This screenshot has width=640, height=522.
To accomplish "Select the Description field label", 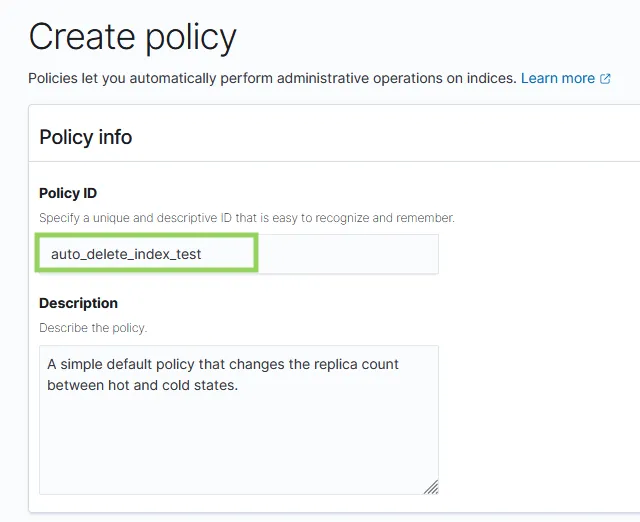I will coord(78,303).
